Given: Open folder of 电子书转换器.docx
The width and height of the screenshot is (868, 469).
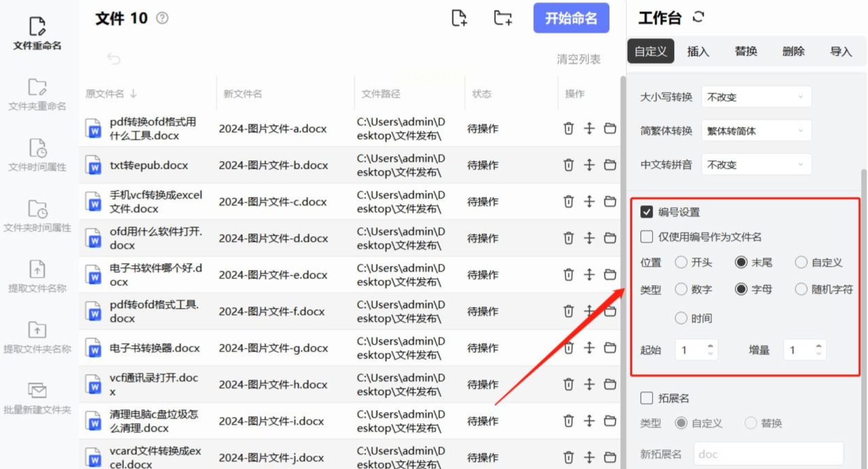Looking at the screenshot, I should 610,348.
